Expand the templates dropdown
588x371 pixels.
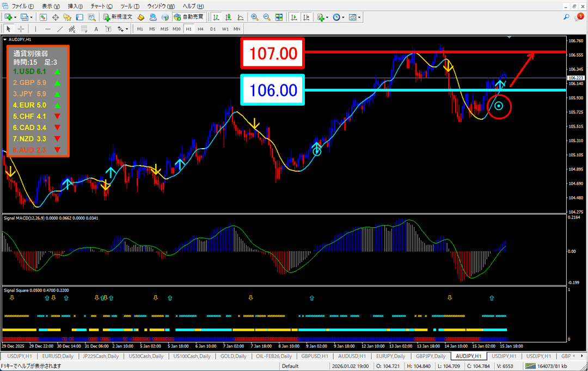tap(360, 17)
